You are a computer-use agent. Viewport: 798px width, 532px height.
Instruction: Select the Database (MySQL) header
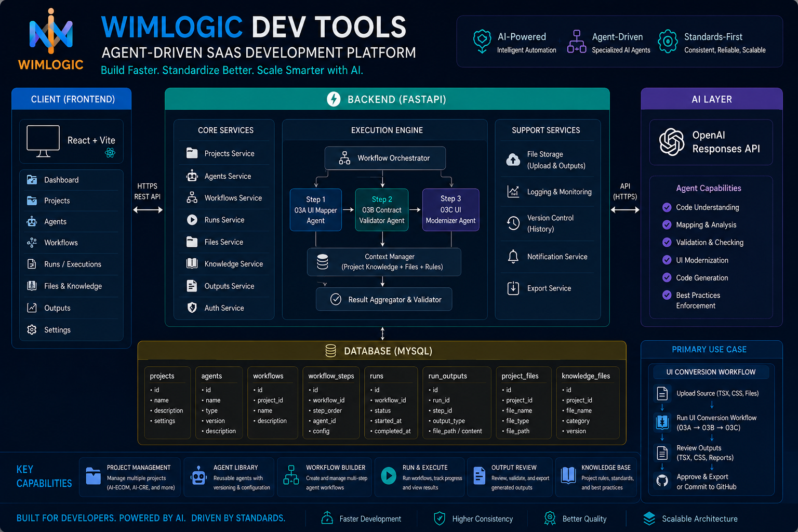pos(382,351)
